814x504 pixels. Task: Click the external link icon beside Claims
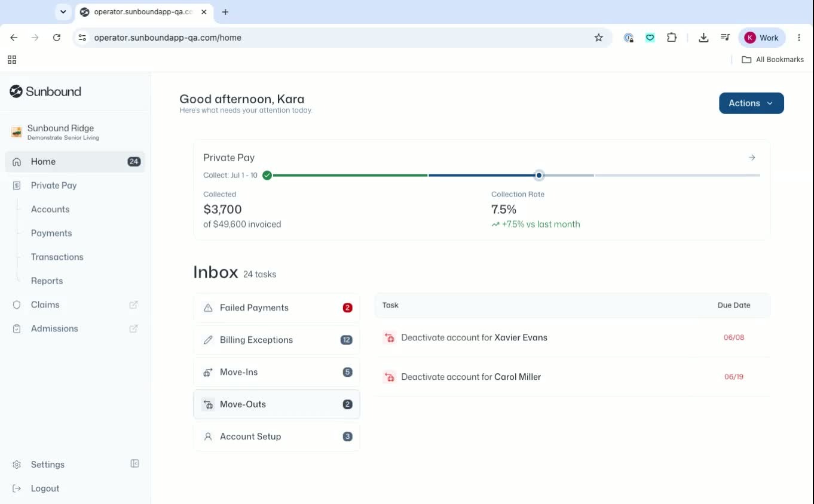134,305
